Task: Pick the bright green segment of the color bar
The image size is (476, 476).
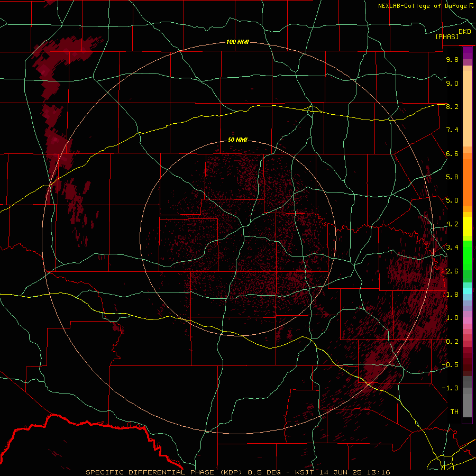Action: coord(467,255)
